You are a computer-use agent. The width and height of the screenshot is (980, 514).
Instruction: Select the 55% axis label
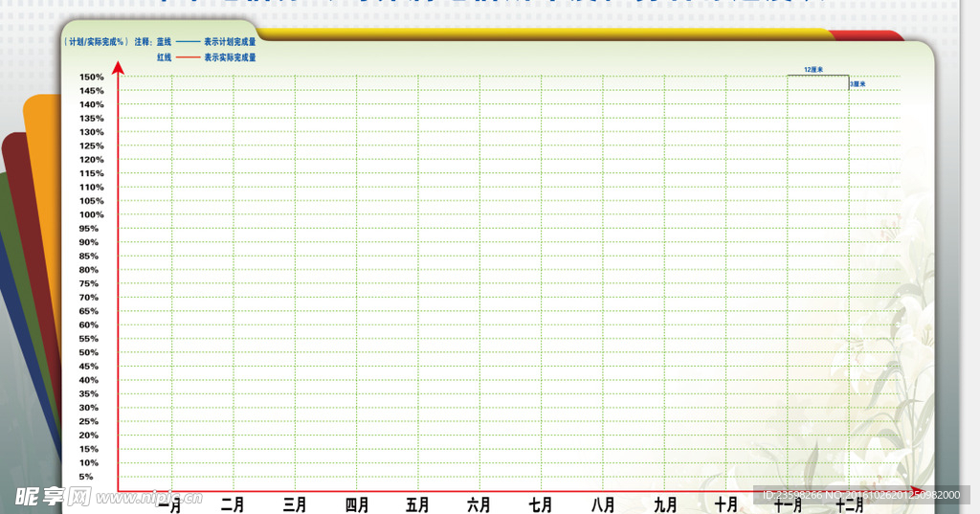(89, 338)
